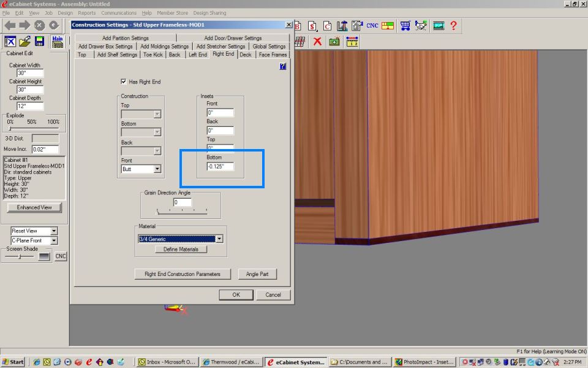Click the OK button

point(236,295)
